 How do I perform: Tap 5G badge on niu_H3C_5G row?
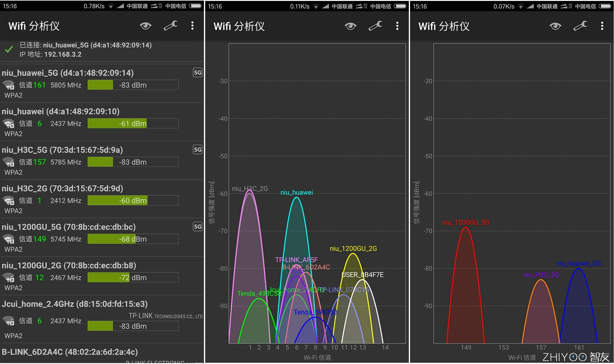(x=197, y=150)
